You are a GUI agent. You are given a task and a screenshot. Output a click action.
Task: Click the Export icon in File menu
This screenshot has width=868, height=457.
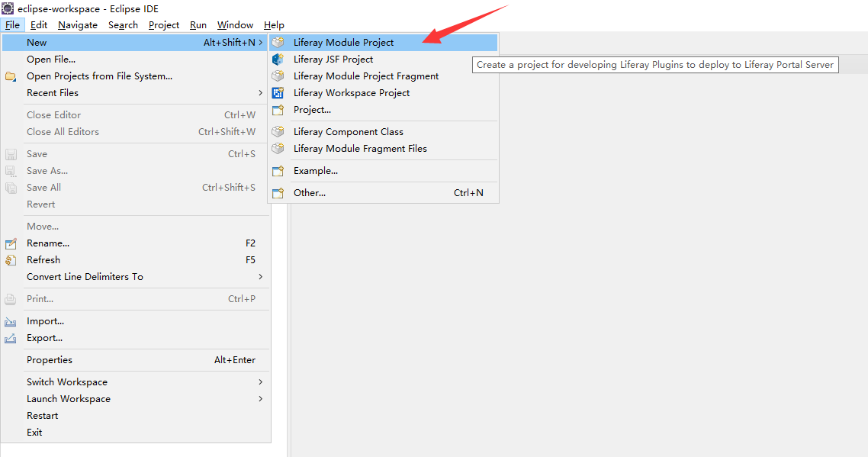click(x=11, y=338)
